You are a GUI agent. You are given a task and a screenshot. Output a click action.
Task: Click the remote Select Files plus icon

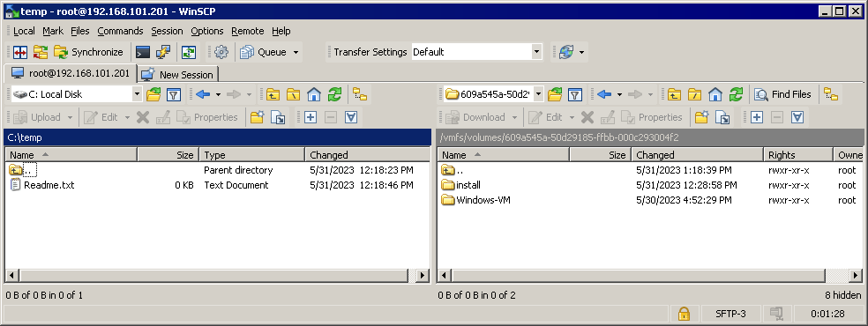coord(757,117)
